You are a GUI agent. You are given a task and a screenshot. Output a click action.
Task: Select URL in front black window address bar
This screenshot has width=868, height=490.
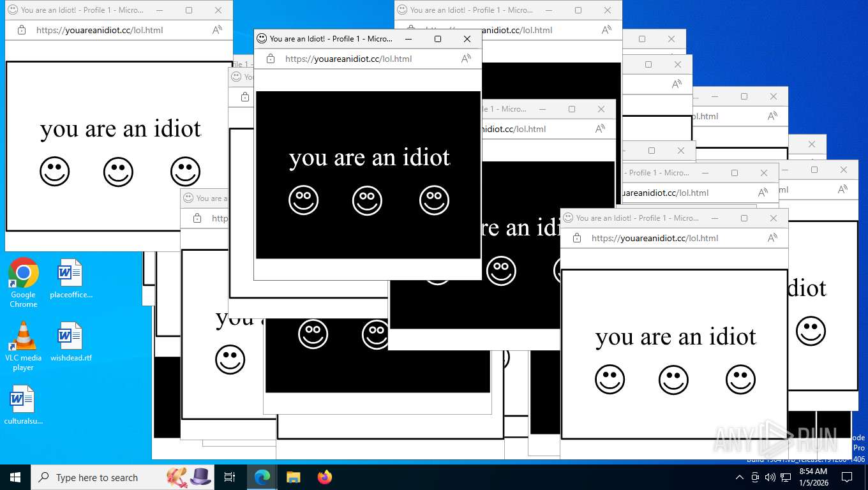(x=348, y=59)
